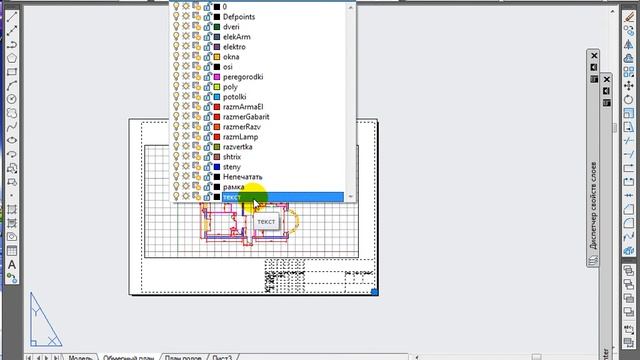Switch to the Обмерный план tab

(x=128, y=357)
